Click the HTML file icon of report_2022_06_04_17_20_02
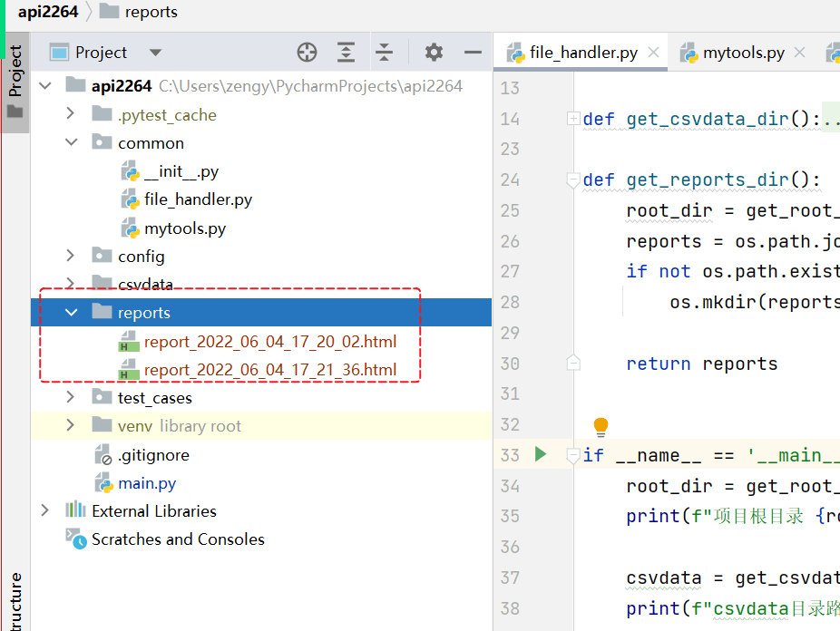This screenshot has width=840, height=631. coord(129,342)
